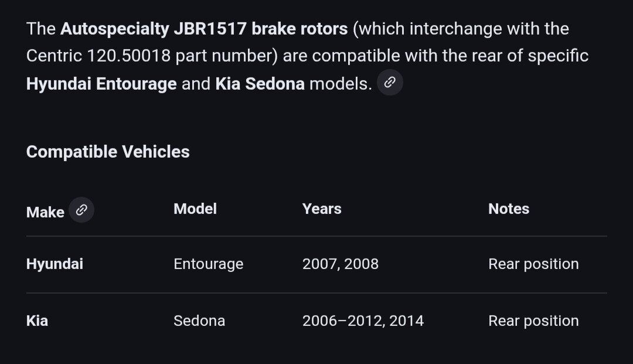The image size is (633, 364).
Task: Click the "2006–2012, 2014" years cell
Action: [x=363, y=321]
